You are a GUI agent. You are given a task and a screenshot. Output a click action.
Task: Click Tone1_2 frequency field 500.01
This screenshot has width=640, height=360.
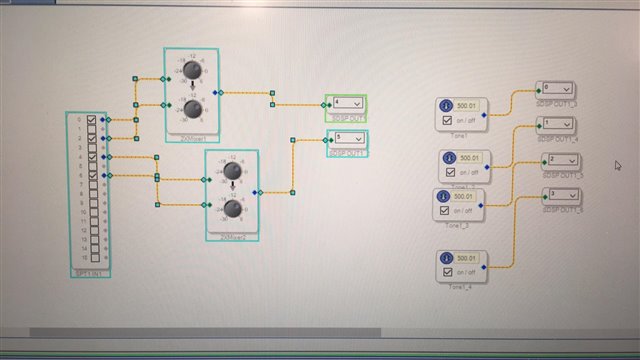469,158
